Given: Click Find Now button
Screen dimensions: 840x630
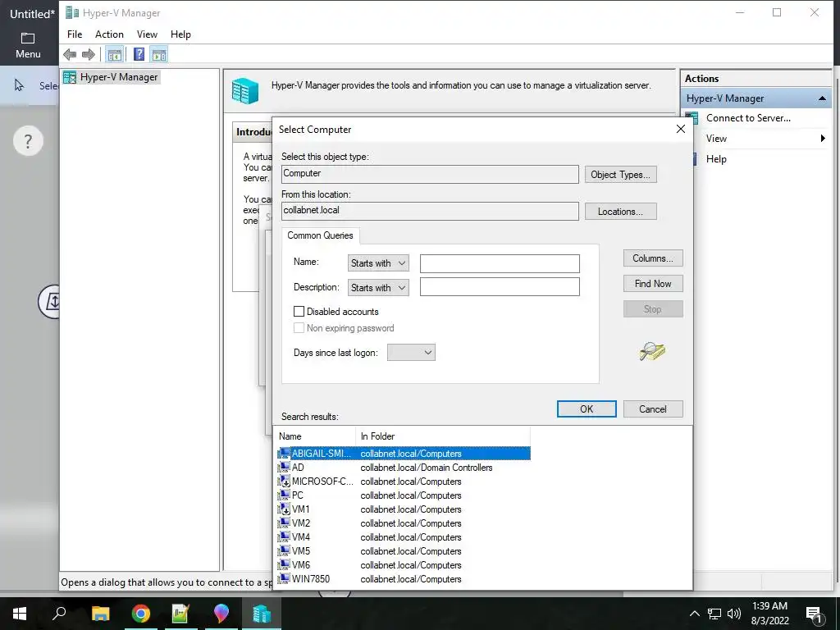Looking at the screenshot, I should (x=652, y=284).
